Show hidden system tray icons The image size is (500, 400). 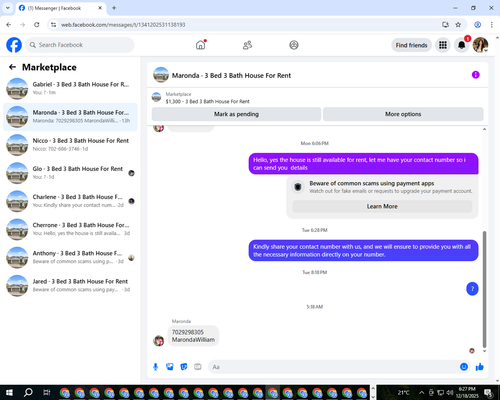[x=421, y=393]
